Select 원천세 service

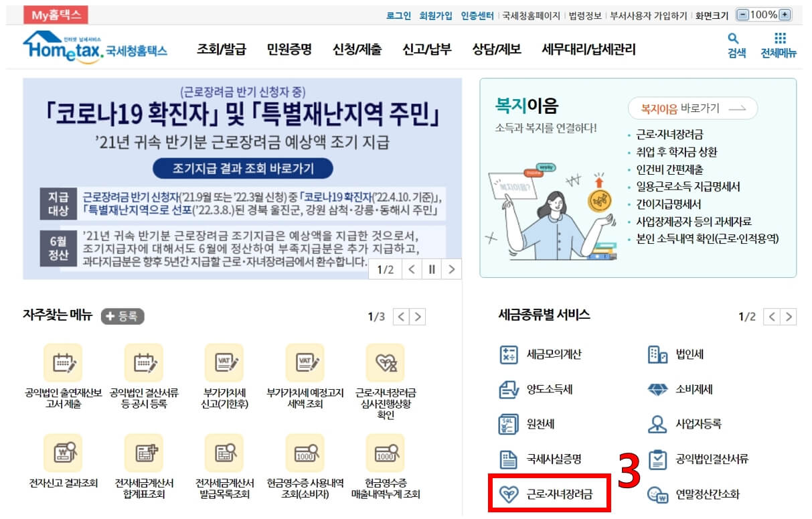pos(527,424)
